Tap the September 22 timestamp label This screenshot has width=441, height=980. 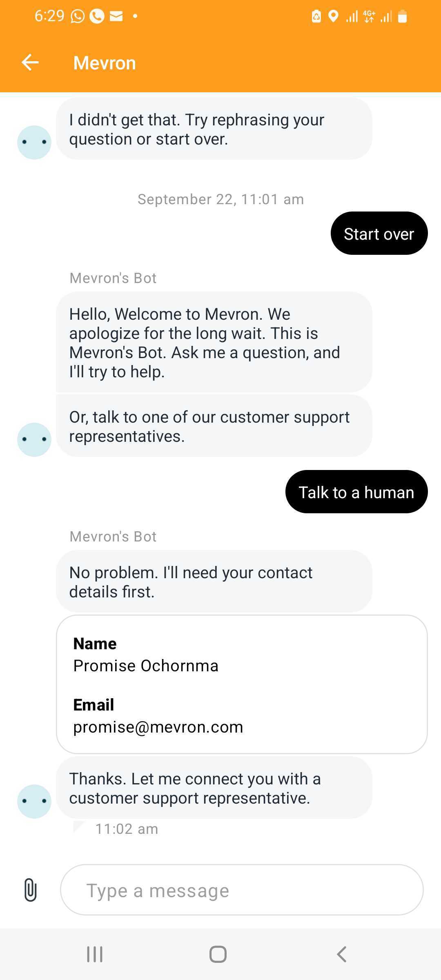coord(220,199)
